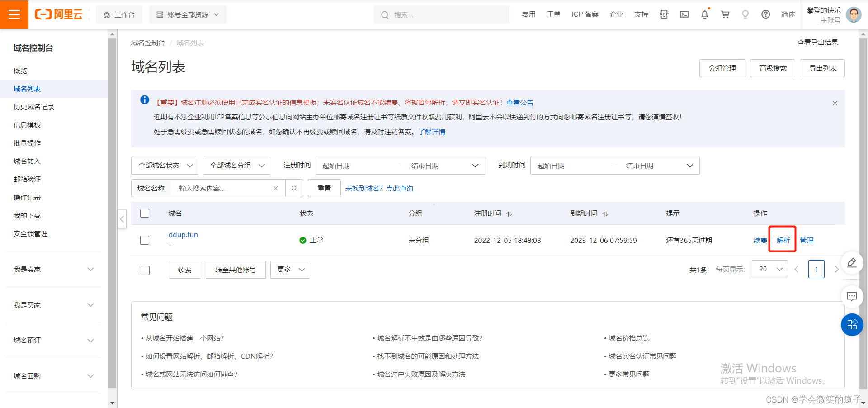868x408 pixels.
Task: Select 域名列表 sidebar item
Action: [x=54, y=89]
